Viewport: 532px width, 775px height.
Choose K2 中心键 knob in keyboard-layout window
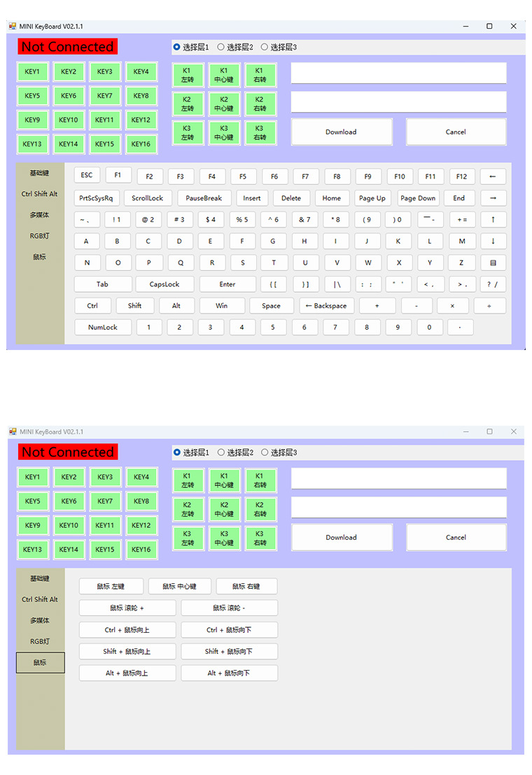[x=224, y=104]
